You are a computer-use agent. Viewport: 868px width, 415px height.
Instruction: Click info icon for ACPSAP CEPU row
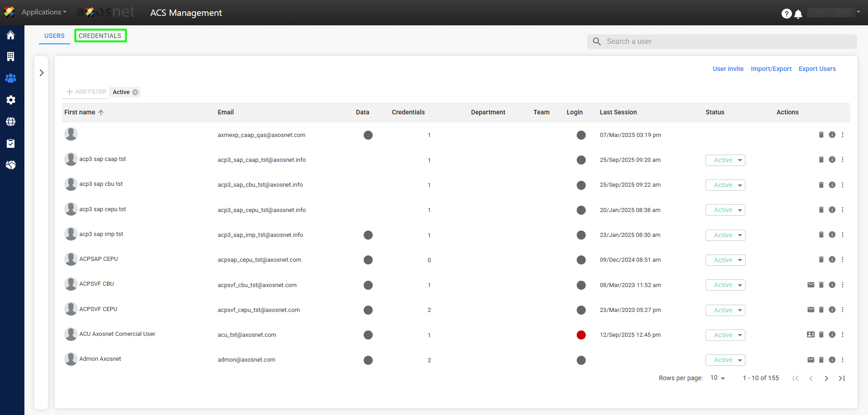pos(832,259)
